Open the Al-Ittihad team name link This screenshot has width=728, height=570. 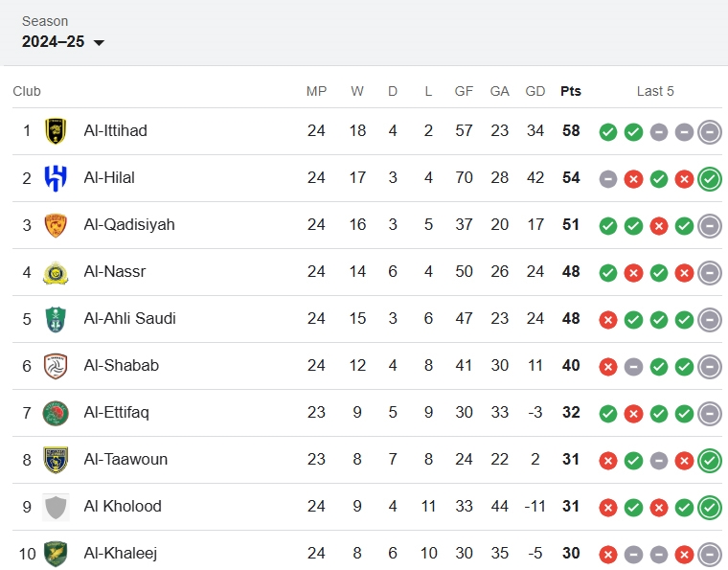click(116, 130)
